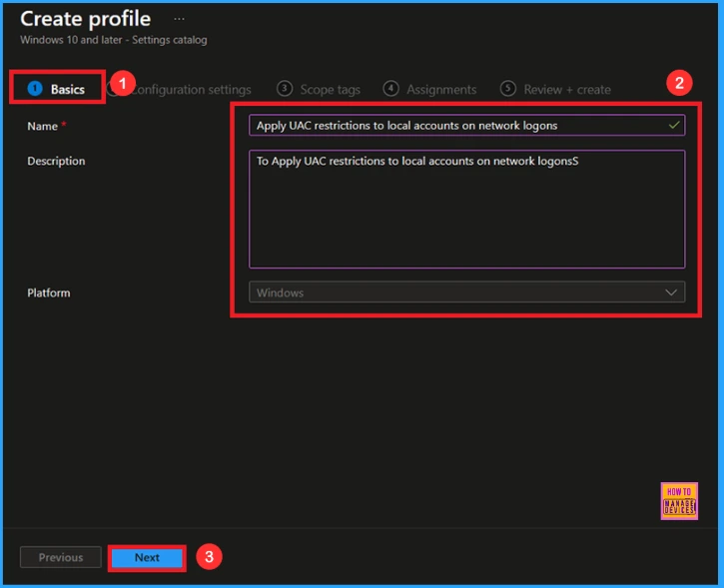Click the 'Platform' field label
724x588 pixels.
click(x=49, y=294)
